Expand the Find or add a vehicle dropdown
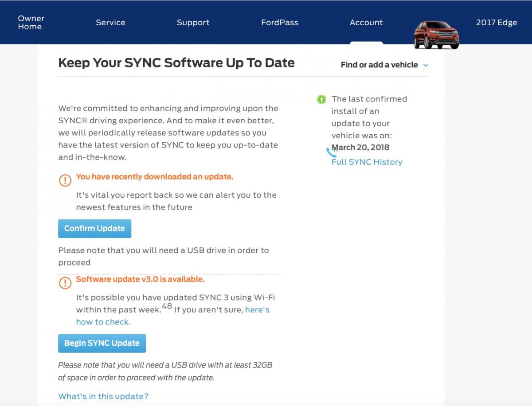The width and height of the screenshot is (532, 406). tap(384, 65)
